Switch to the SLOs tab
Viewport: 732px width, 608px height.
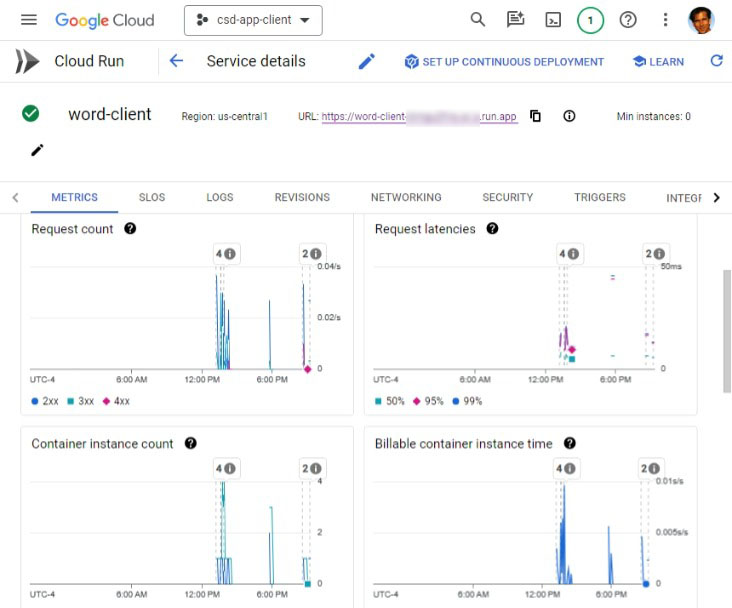(x=152, y=198)
